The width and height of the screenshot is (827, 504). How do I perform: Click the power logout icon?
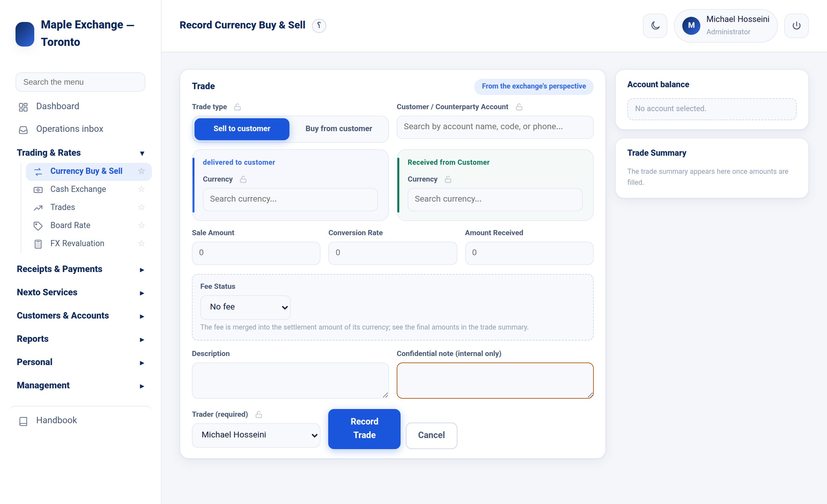796,26
